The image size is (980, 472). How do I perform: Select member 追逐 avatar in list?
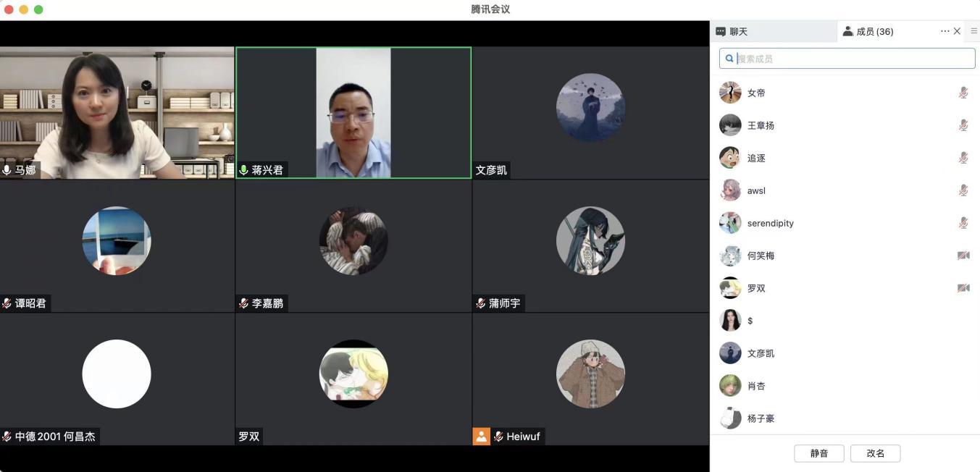(730, 158)
